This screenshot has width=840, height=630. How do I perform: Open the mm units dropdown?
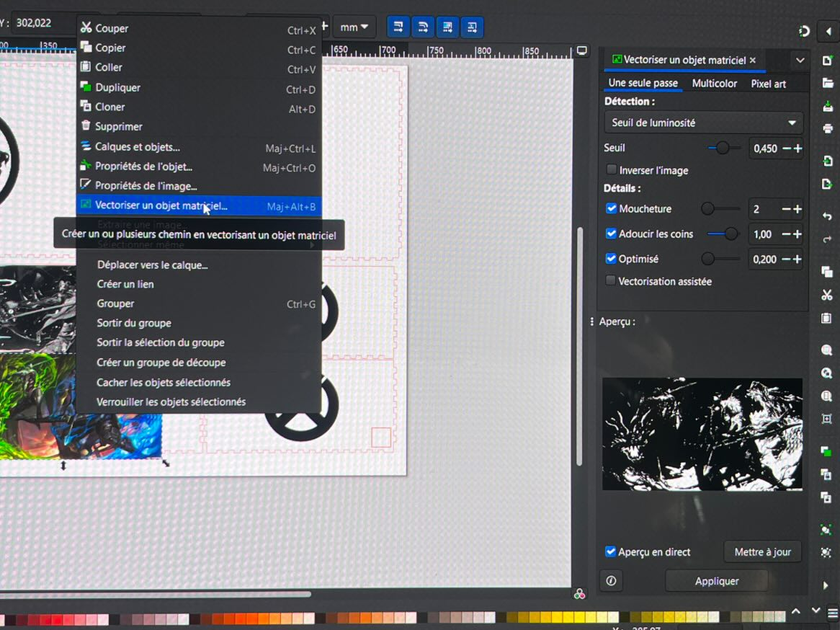(x=354, y=27)
